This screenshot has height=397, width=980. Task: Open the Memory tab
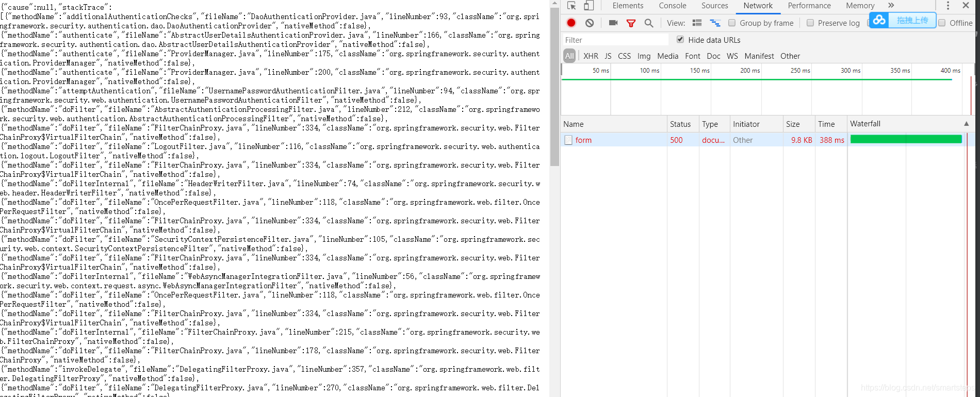(860, 6)
